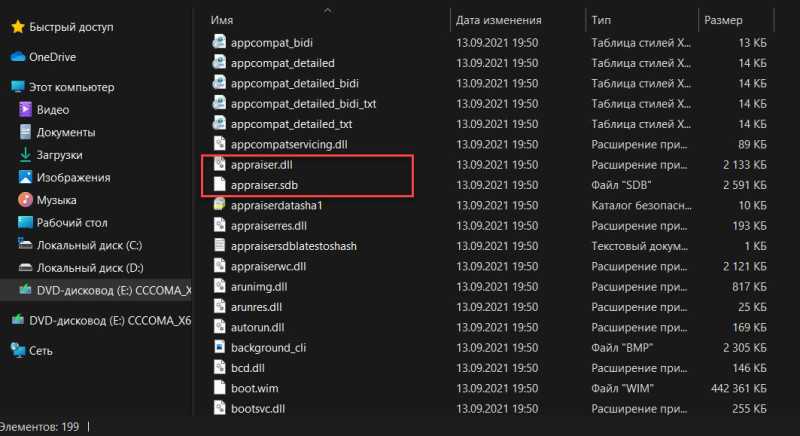This screenshot has height=436, width=800.
Task: Select the background_cli image file icon
Action: pos(219,347)
